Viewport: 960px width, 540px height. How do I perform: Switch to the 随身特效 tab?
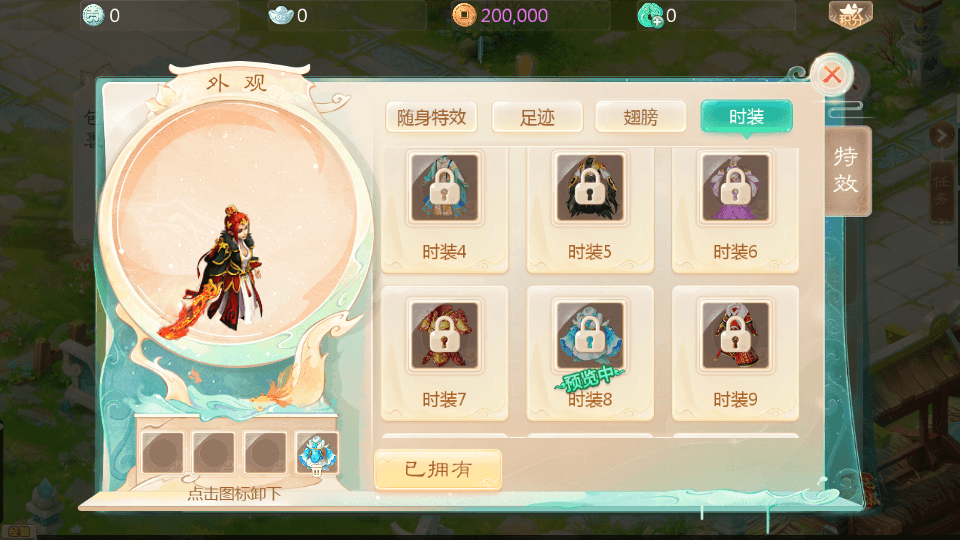pyautogui.click(x=432, y=117)
